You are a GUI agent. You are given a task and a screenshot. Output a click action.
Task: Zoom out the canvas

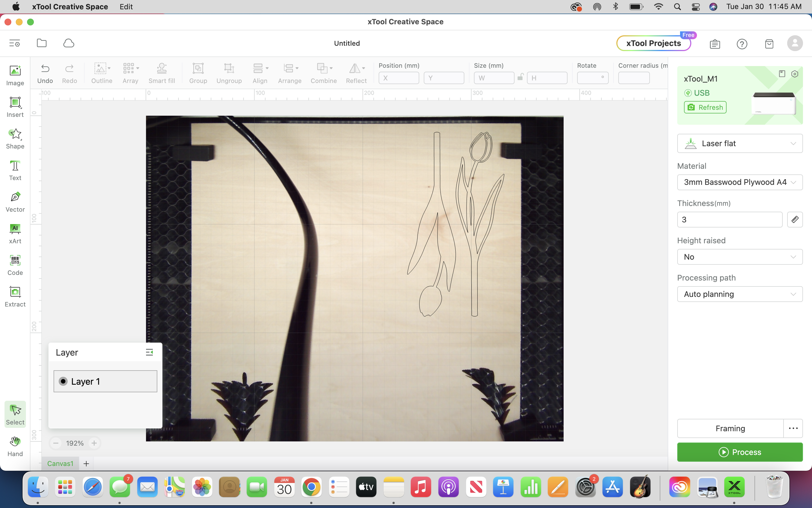(x=56, y=443)
